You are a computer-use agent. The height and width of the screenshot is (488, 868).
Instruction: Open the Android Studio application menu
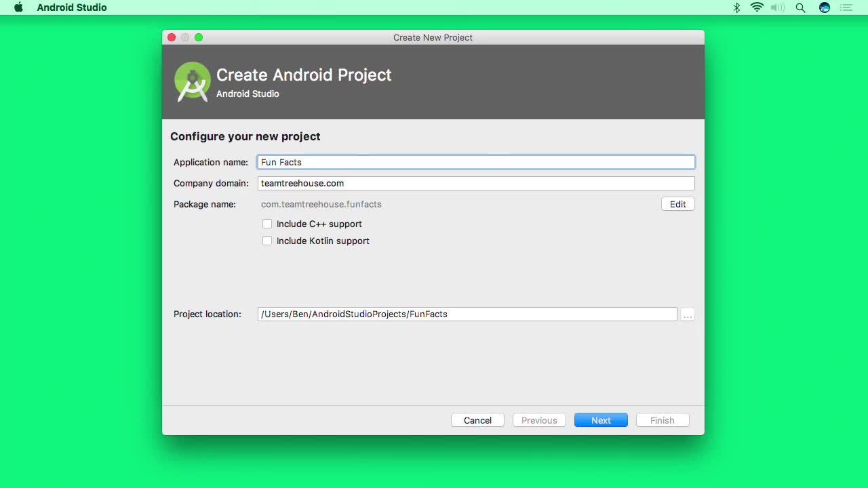pos(71,7)
